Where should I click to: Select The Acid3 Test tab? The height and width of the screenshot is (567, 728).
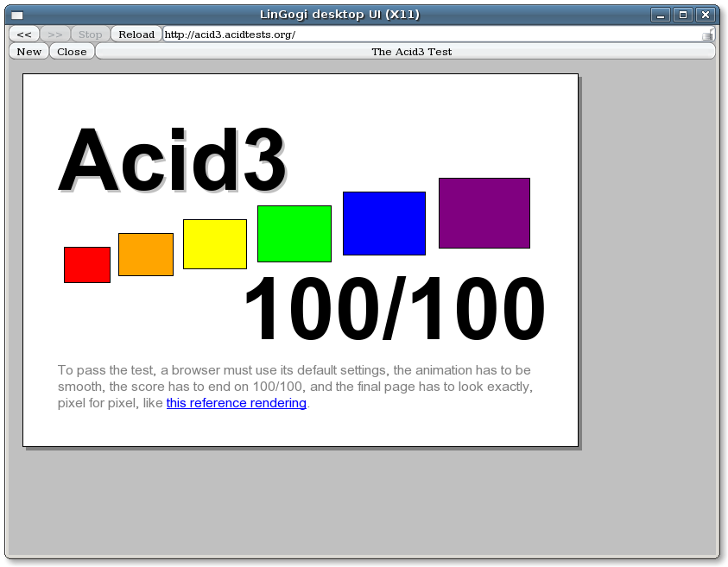click(x=405, y=52)
